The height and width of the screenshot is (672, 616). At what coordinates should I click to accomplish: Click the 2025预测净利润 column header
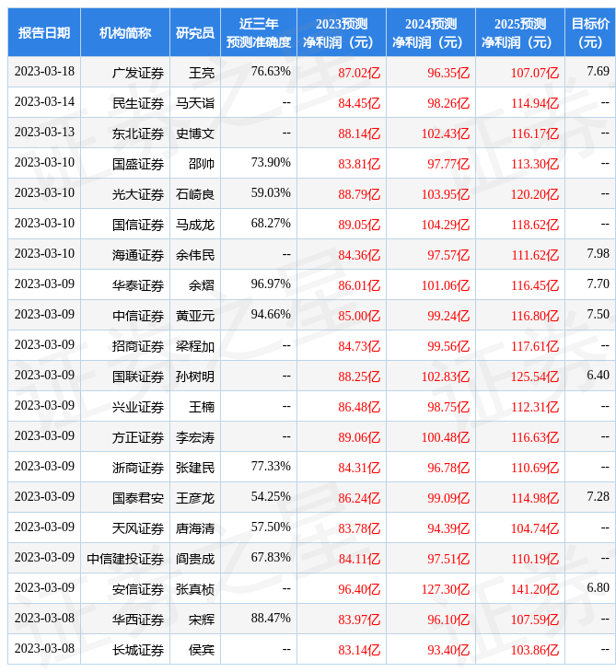[x=519, y=32]
